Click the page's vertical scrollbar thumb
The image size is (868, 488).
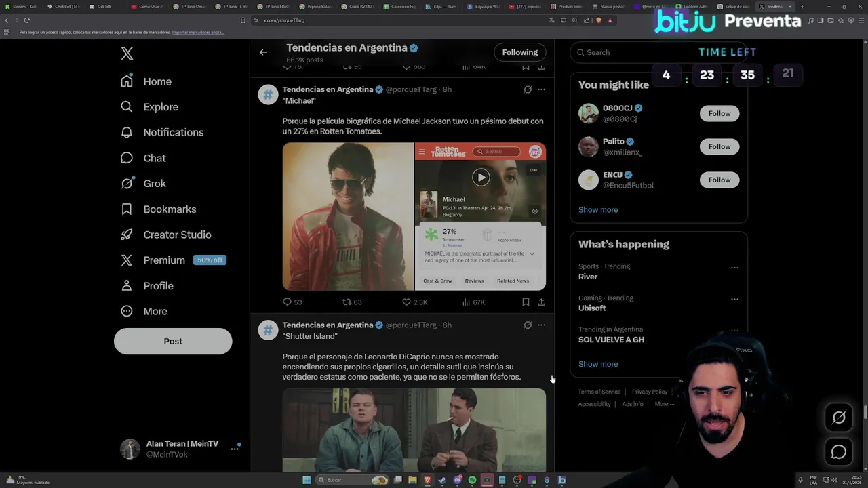(x=865, y=412)
